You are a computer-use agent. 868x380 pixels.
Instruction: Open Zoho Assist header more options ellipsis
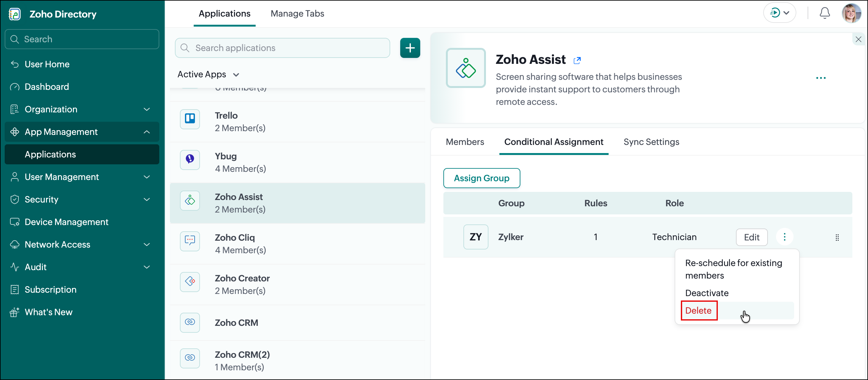point(820,78)
